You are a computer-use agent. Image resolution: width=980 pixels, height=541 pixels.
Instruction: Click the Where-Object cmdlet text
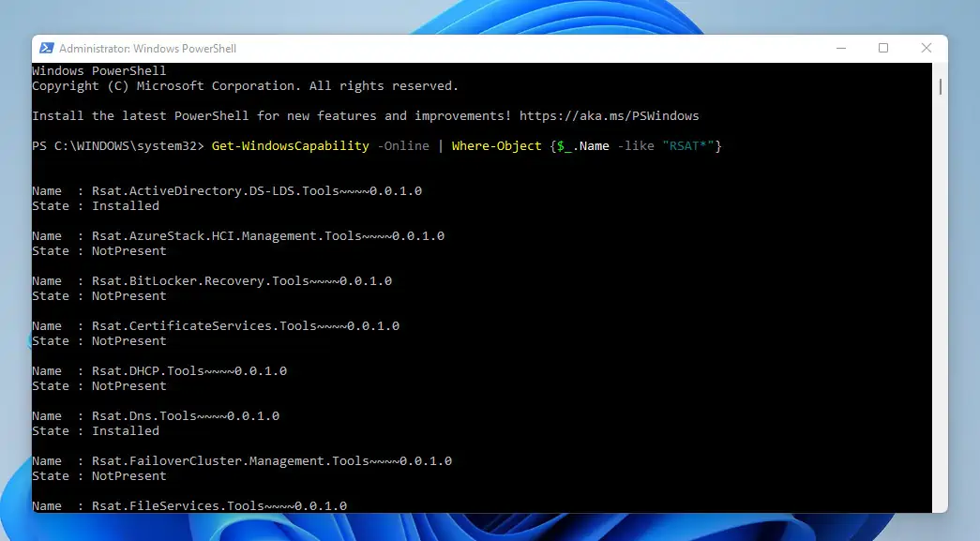497,145
